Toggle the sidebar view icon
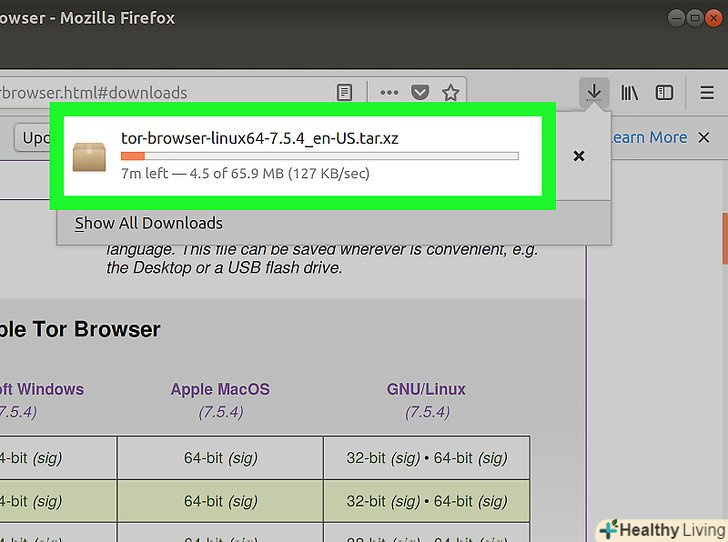The height and width of the screenshot is (542, 728). tap(664, 92)
